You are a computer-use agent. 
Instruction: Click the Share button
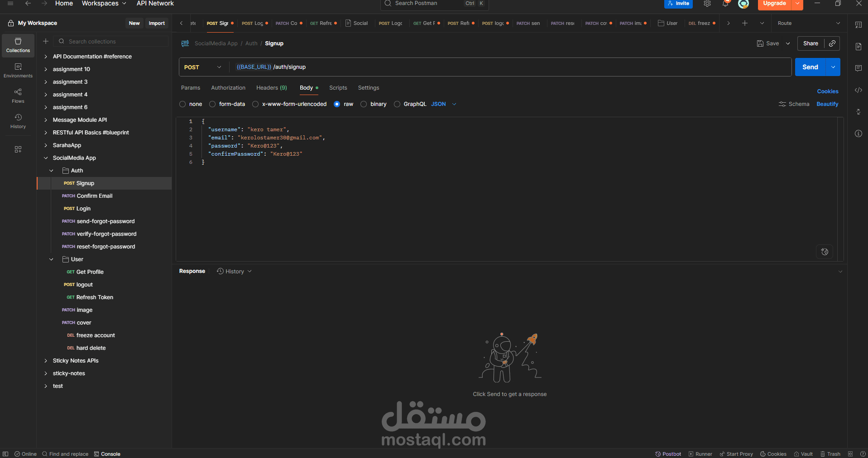click(810, 43)
